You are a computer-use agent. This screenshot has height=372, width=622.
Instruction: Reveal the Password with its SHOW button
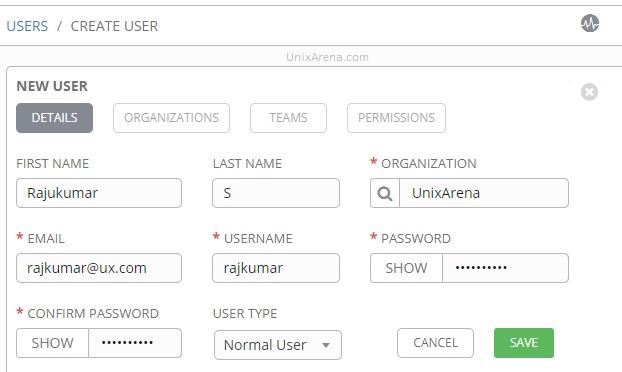pos(406,268)
